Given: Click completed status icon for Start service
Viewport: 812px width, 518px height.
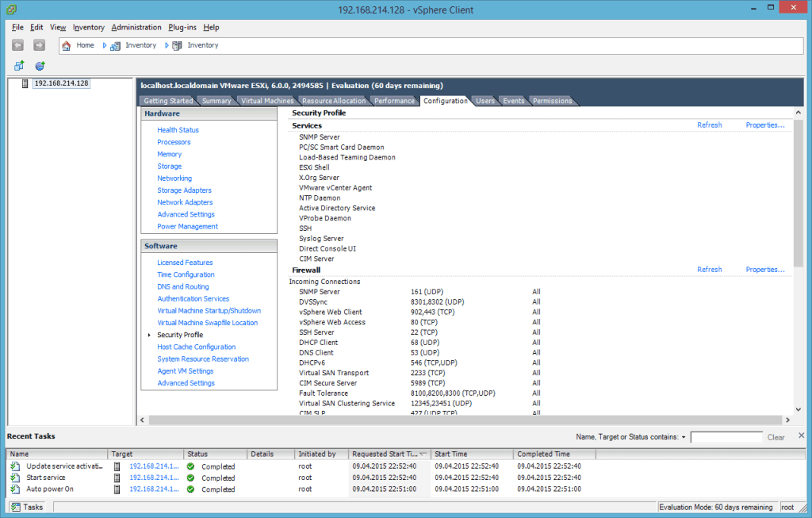Looking at the screenshot, I should click(x=190, y=478).
